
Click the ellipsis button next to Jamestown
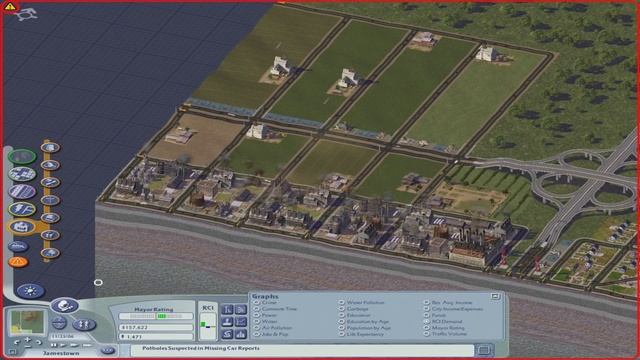(108, 350)
